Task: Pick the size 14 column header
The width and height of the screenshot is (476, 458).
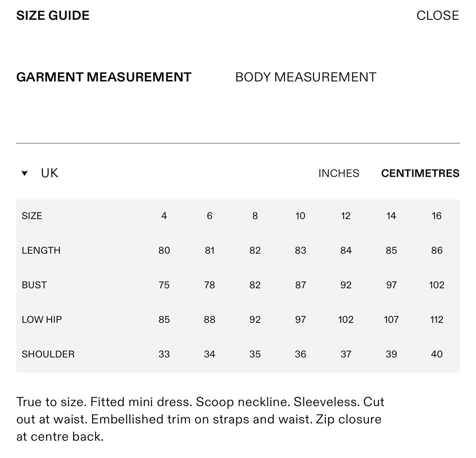Action: pyautogui.click(x=391, y=216)
